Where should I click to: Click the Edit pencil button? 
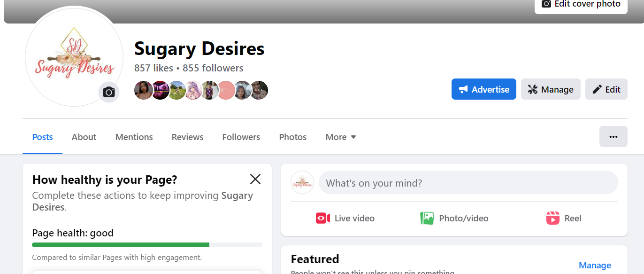[x=606, y=89]
